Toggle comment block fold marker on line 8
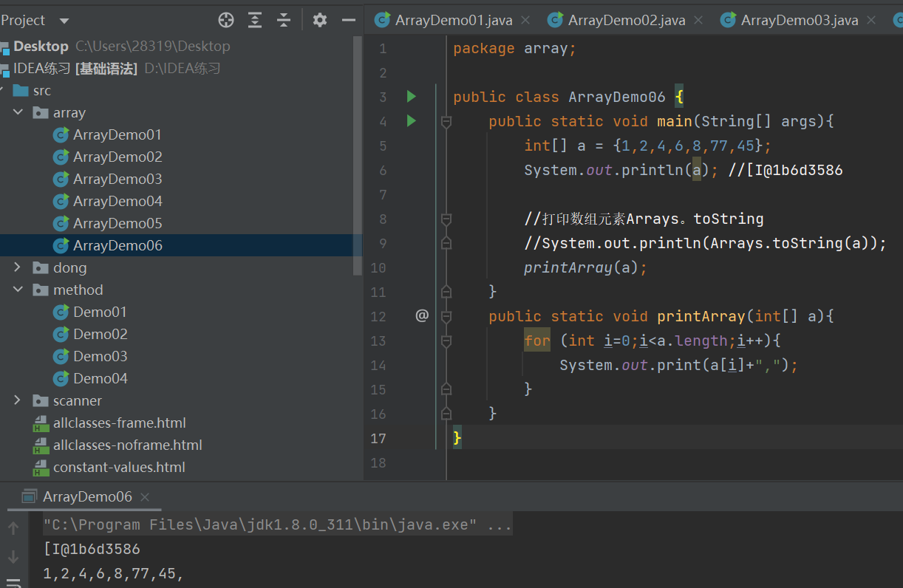 point(446,219)
